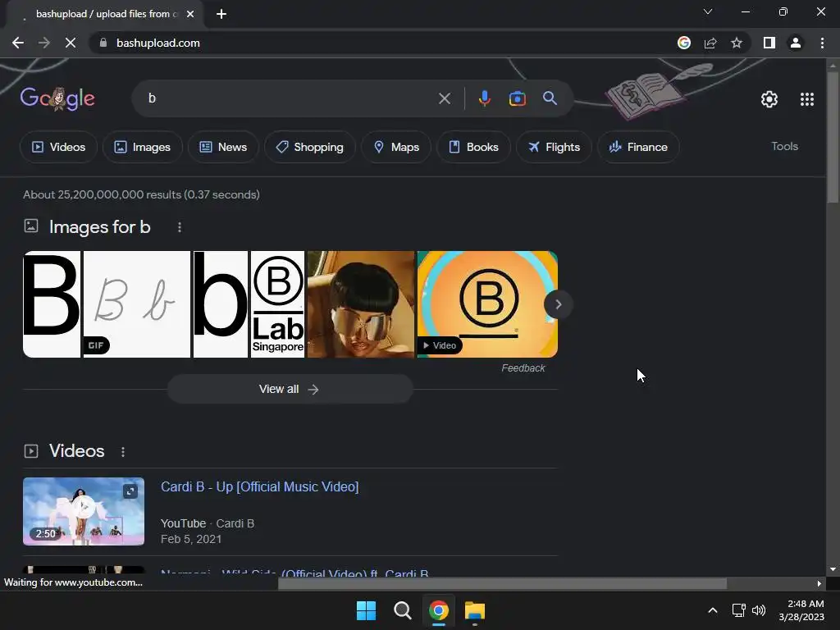The height and width of the screenshot is (630, 840).
Task: Open Windows taskbar search
Action: (x=402, y=610)
